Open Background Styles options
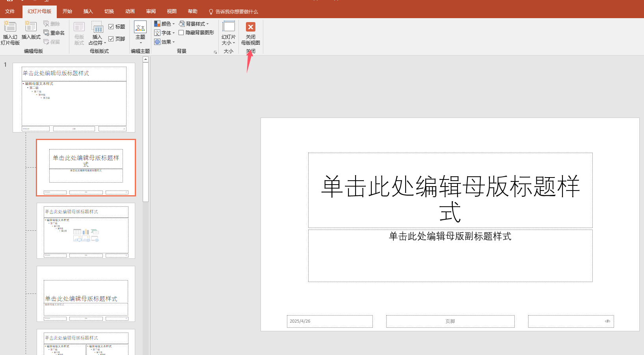644x355 pixels. pos(195,23)
